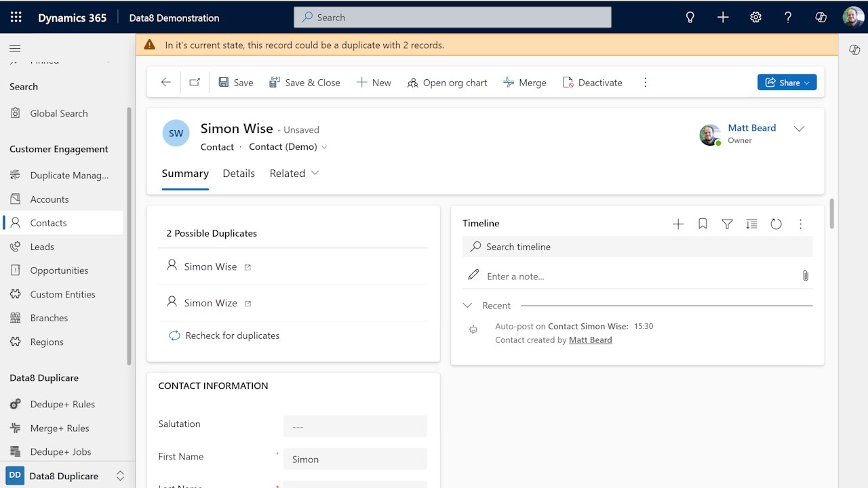This screenshot has width=868, height=488.
Task: Click Open org chart
Action: (x=447, y=82)
